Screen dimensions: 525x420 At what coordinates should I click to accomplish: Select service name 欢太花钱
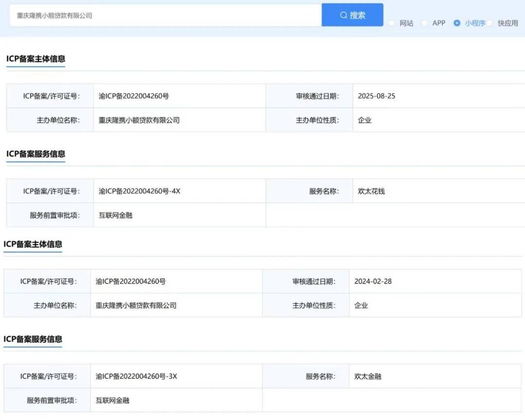tap(371, 191)
